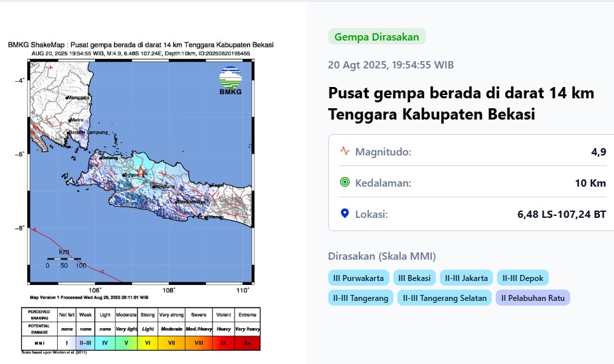Click the red MMI IX legend swatch

click(223, 342)
